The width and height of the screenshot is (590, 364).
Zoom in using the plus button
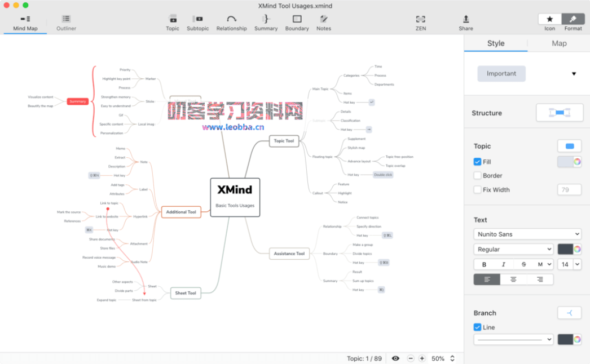422,358
